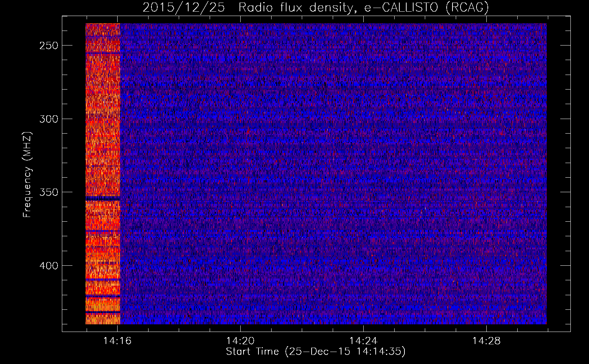Click the "Start Time (25-Dec-15 14:14:35)" label

[316, 352]
